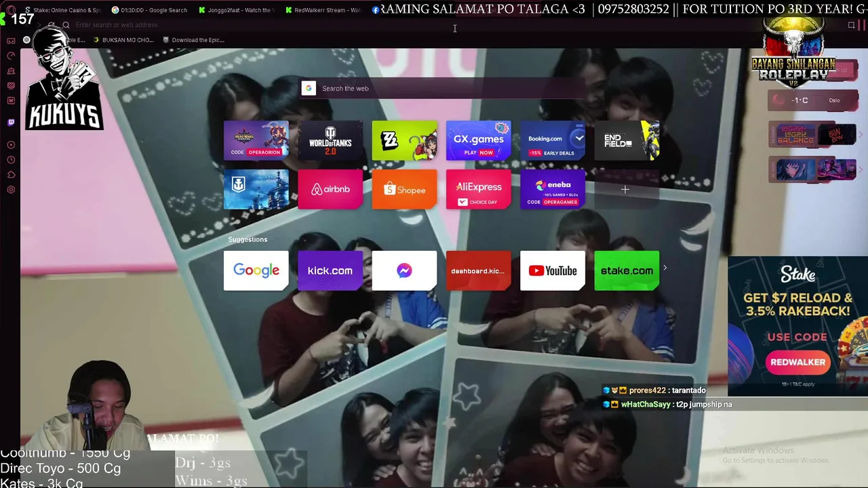Open the kick.com suggestion tile

click(x=330, y=270)
